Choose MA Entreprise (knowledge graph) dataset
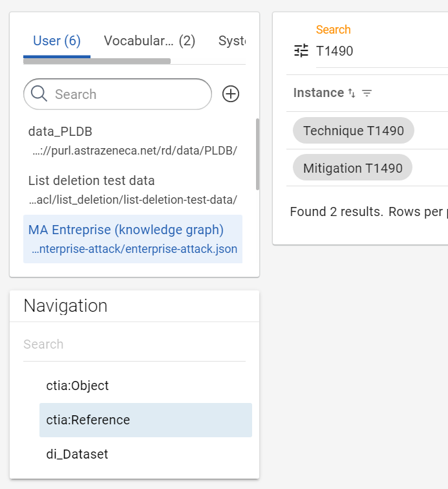Image resolution: width=448 pixels, height=489 pixels. [x=133, y=239]
